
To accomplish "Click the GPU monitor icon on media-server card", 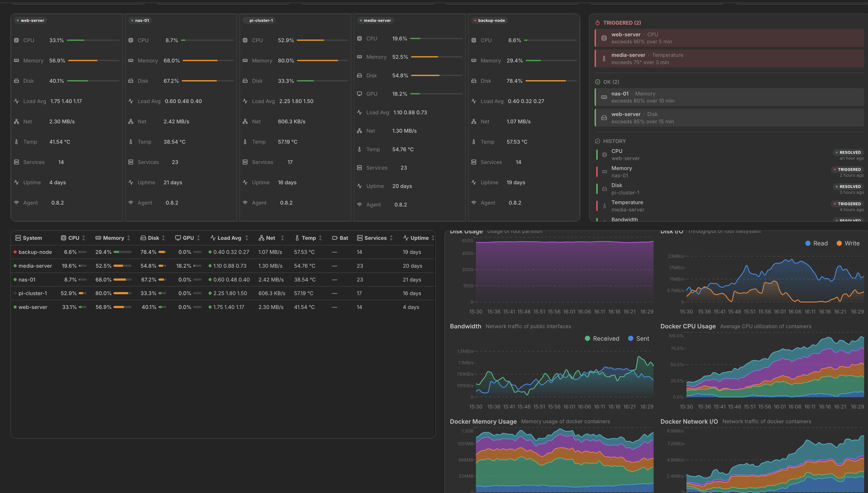I will (x=359, y=94).
